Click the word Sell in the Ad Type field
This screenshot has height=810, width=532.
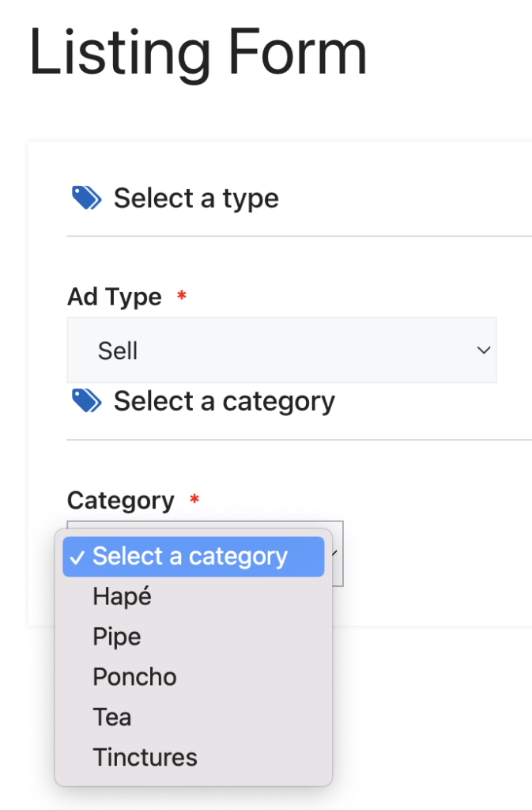(118, 350)
